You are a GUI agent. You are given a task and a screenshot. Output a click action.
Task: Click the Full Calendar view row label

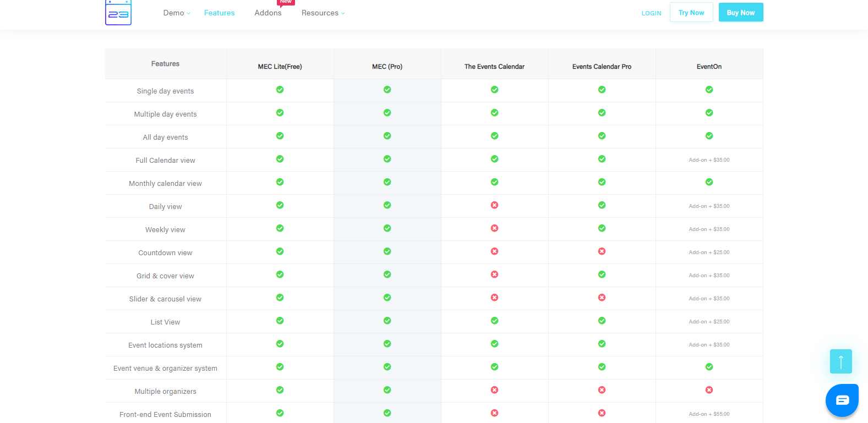coord(165,161)
